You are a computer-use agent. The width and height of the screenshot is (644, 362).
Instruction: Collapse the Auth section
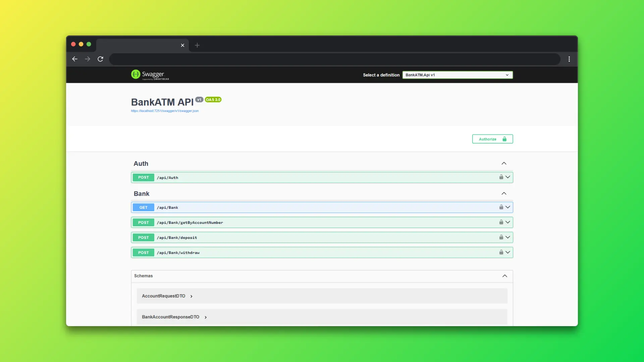(x=504, y=164)
